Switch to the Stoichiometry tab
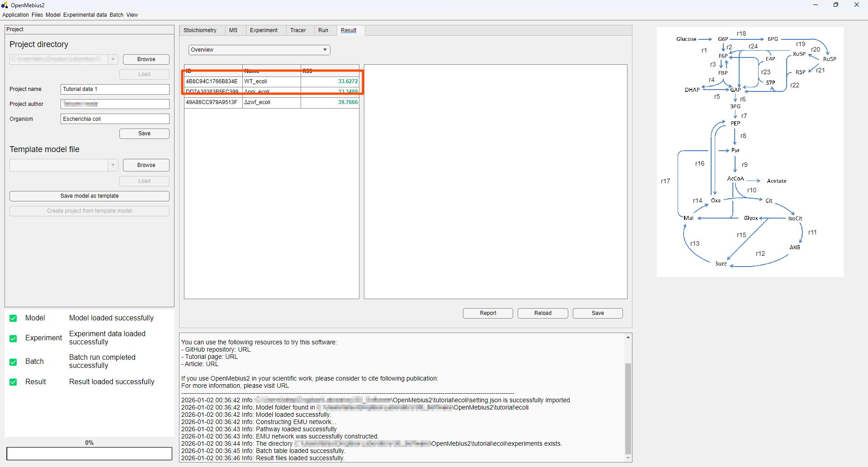Image resolution: width=868 pixels, height=467 pixels. coord(200,30)
